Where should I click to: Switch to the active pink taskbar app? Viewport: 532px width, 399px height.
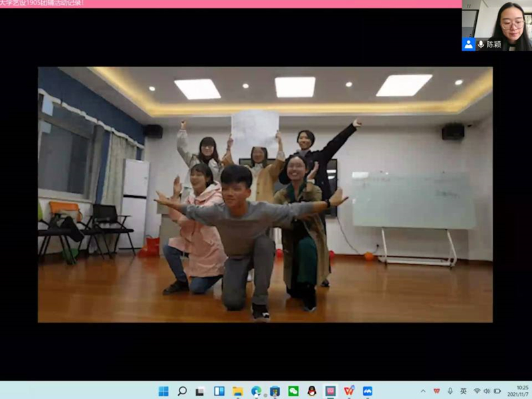point(331,391)
